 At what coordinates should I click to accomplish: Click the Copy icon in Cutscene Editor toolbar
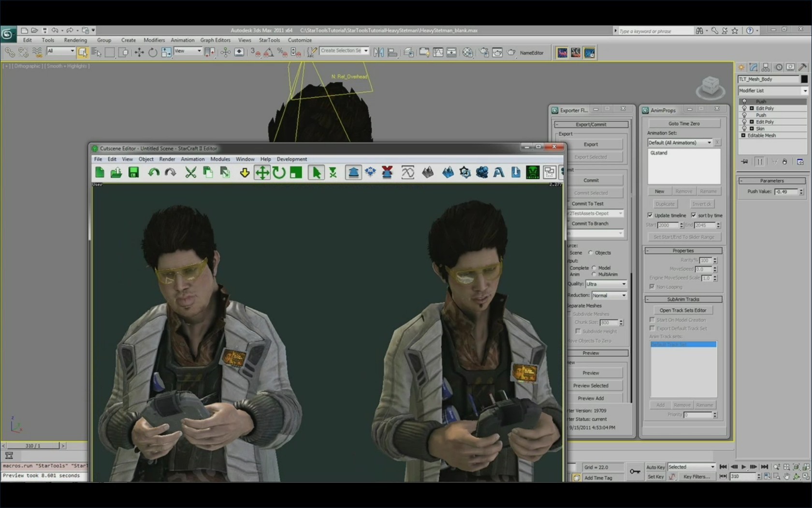click(208, 172)
